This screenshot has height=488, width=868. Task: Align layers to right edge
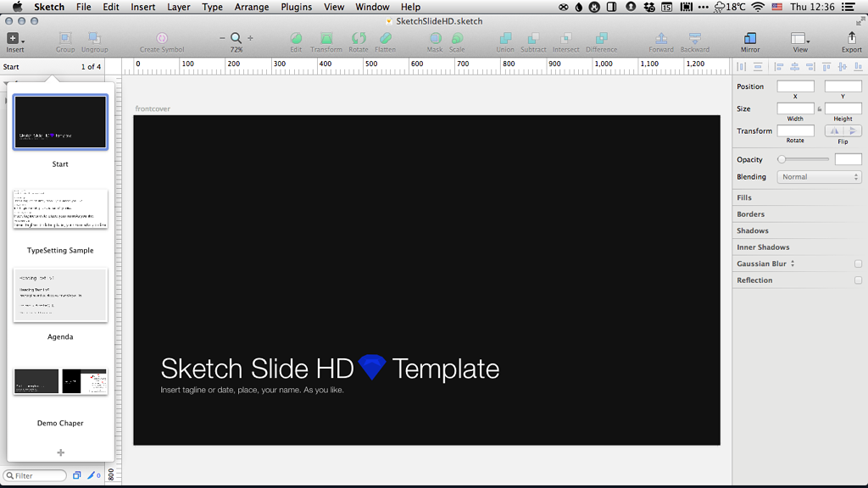click(x=810, y=67)
